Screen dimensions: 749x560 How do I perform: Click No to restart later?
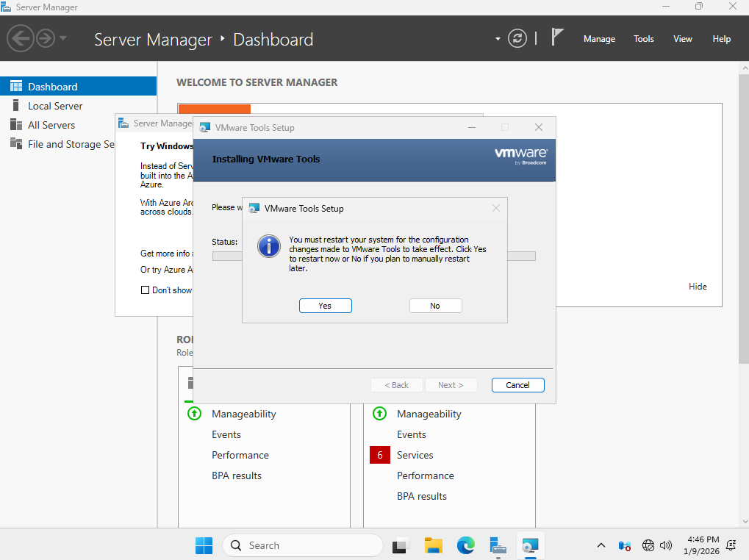click(x=435, y=306)
